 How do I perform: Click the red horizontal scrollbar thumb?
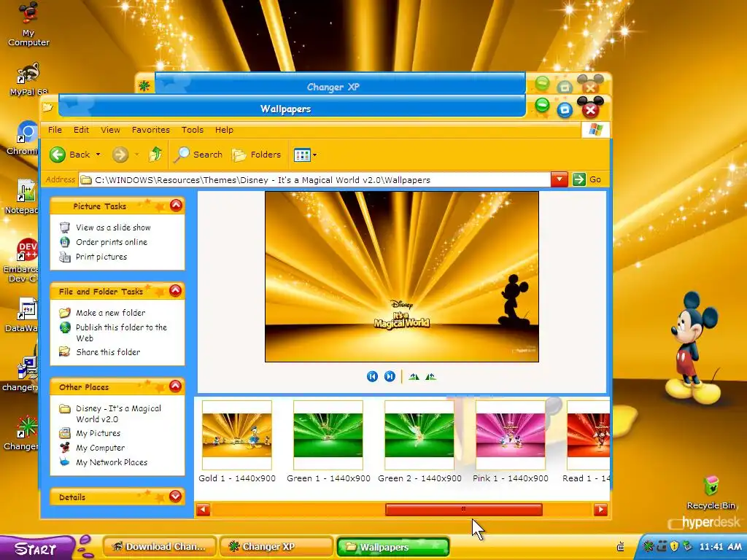click(463, 510)
